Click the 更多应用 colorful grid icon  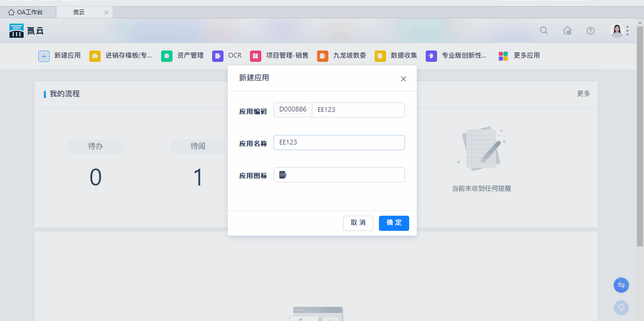click(503, 56)
